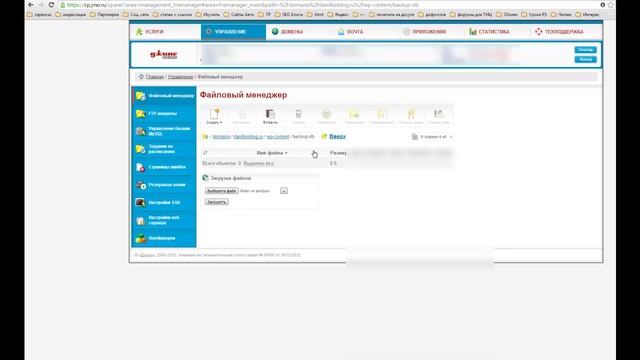The height and width of the screenshot is (360, 640).
Task: Click the small plus add-file button
Action: pos(284,191)
